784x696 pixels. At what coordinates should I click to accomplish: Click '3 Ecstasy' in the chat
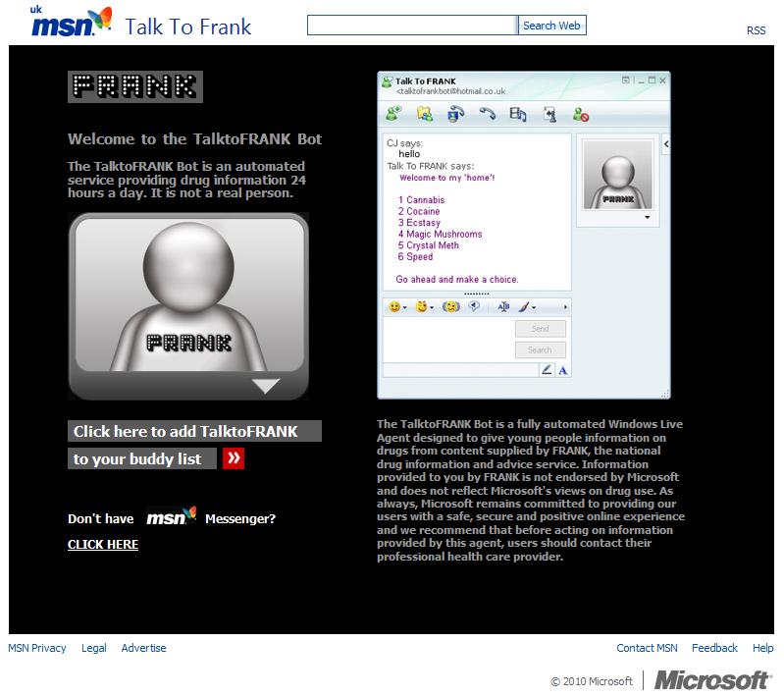[x=419, y=223]
